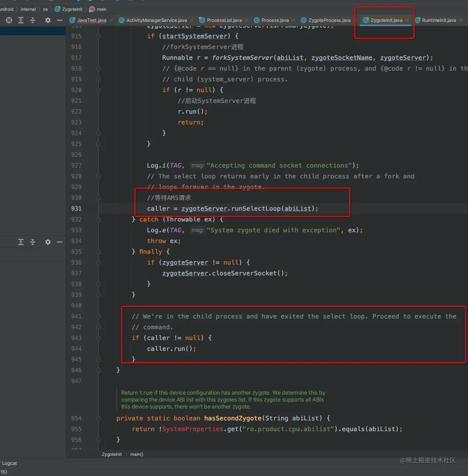Click 'throw ex;' on line 934
Screen dimensions: 468x476
click(x=164, y=241)
